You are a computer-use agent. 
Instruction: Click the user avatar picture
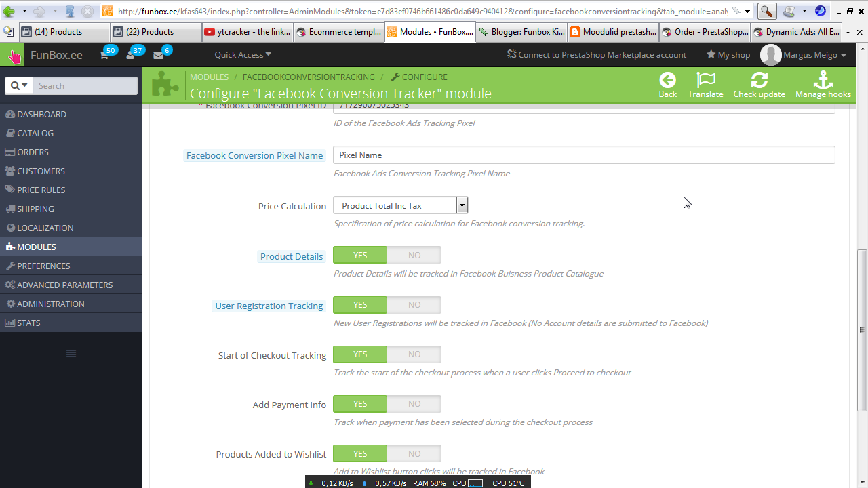[x=770, y=55]
